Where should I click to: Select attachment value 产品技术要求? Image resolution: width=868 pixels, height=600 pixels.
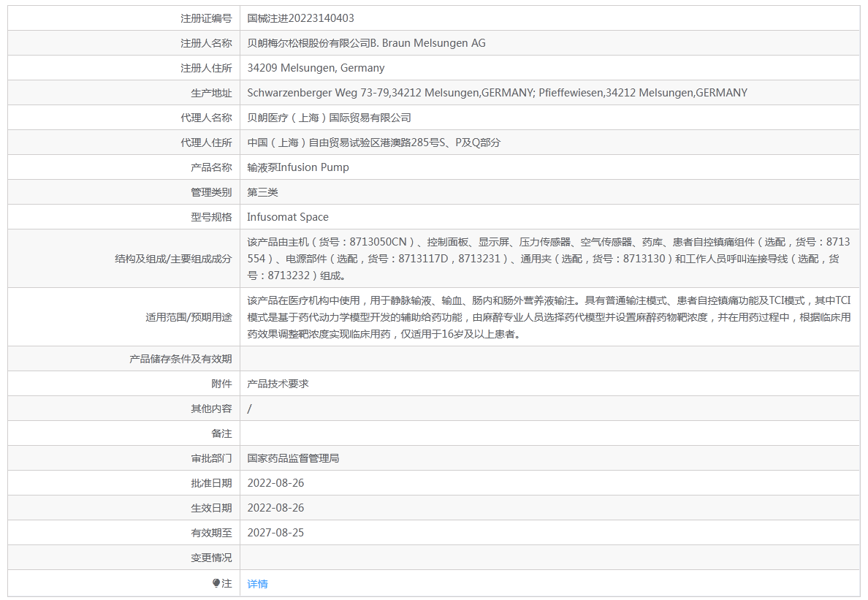click(278, 384)
